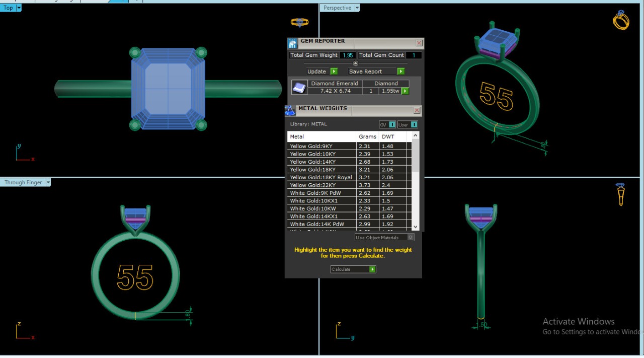The width and height of the screenshot is (644, 358).
Task: Click the Gem Reporter panel icon
Action: point(292,43)
